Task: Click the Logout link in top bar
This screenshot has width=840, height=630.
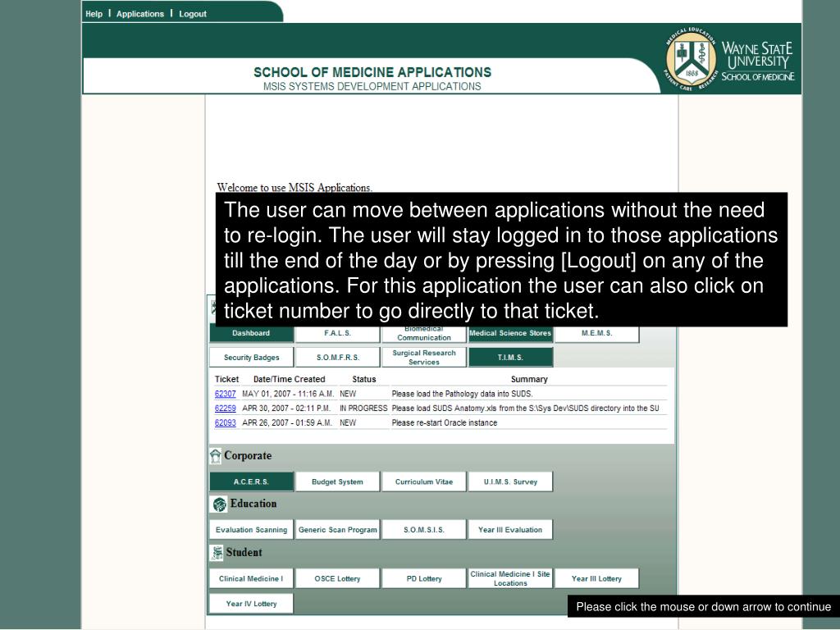Action: click(192, 14)
